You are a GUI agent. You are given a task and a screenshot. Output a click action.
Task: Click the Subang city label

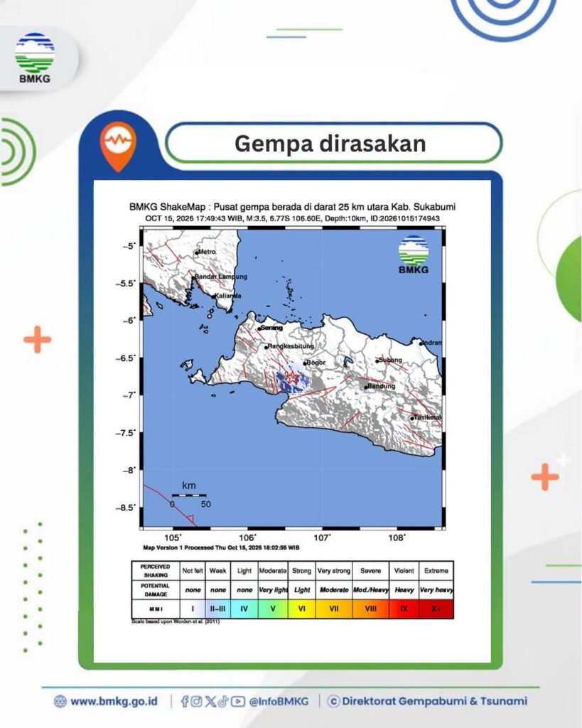(x=390, y=360)
